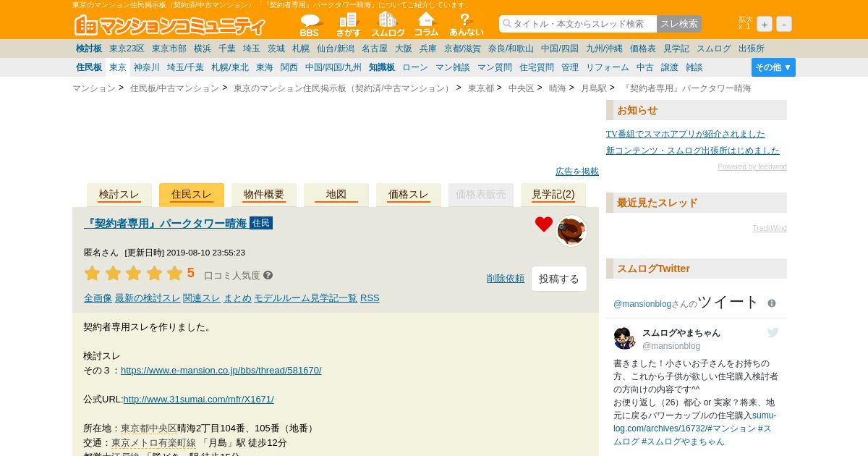Select ローン in the 知識板 menu
Image resolution: width=868 pixels, height=456 pixels.
pyautogui.click(x=415, y=67)
